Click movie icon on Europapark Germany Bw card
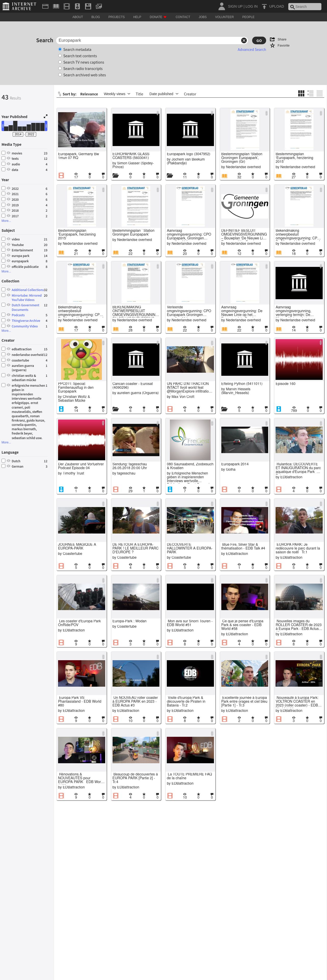Image resolution: width=327 pixels, height=980 pixels. coord(61,175)
